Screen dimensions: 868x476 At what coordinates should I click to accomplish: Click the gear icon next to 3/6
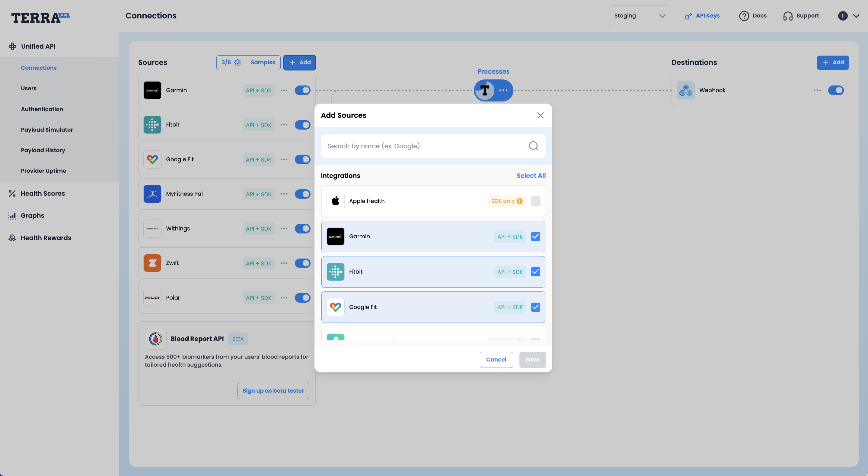(238, 63)
